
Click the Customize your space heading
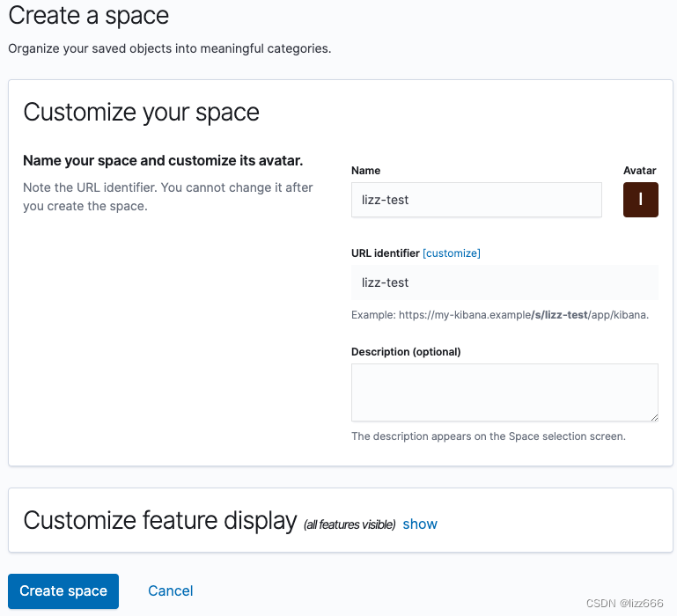pos(141,113)
